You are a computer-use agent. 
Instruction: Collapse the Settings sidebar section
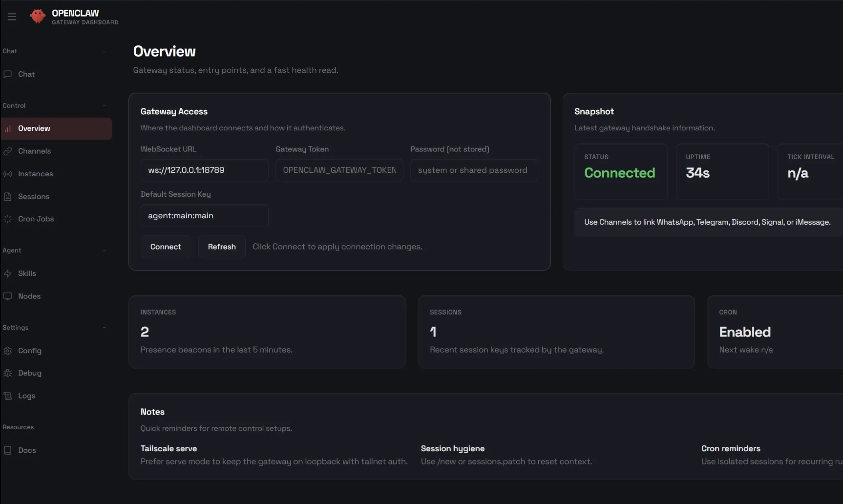coord(104,328)
